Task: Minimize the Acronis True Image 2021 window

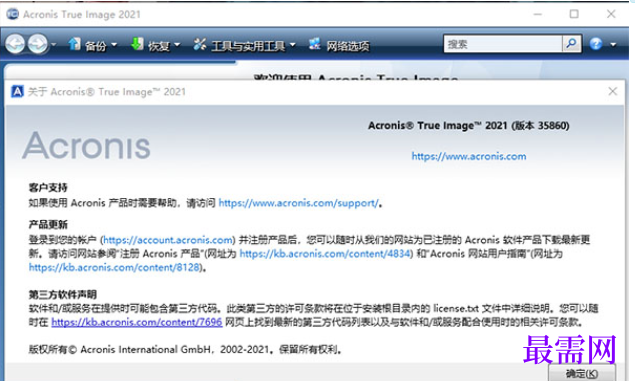Action: click(x=537, y=14)
